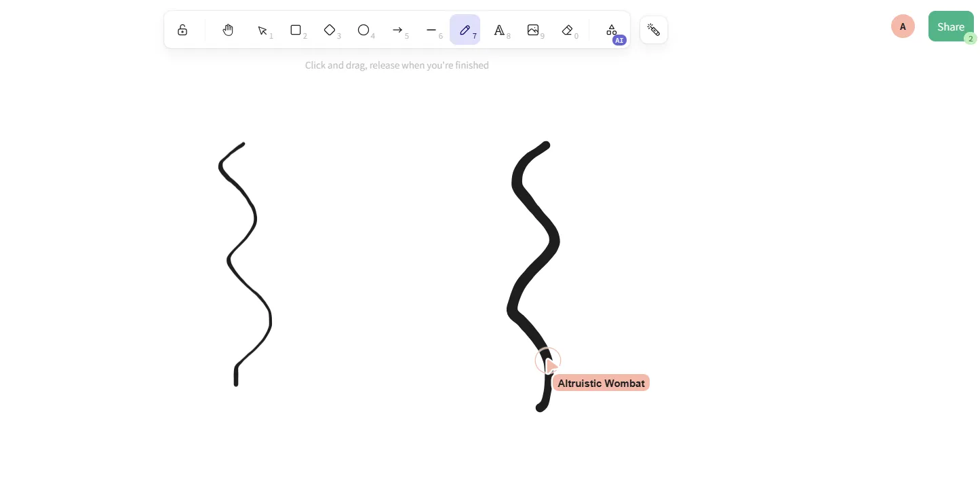
Task: Open the Share dialog
Action: point(949,26)
